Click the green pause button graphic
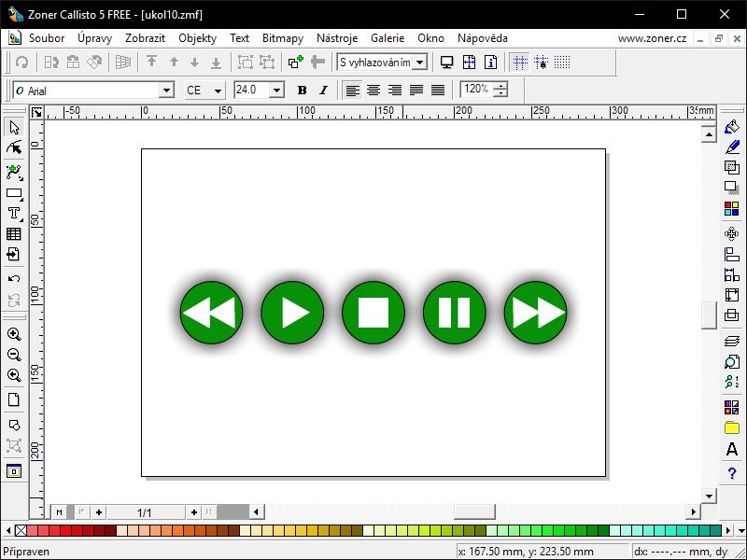The image size is (747, 560). (x=455, y=313)
